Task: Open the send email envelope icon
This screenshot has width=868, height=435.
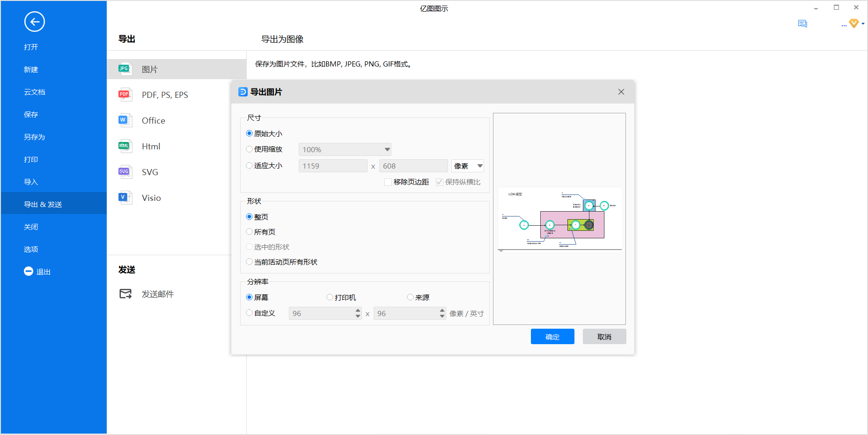Action: [125, 294]
